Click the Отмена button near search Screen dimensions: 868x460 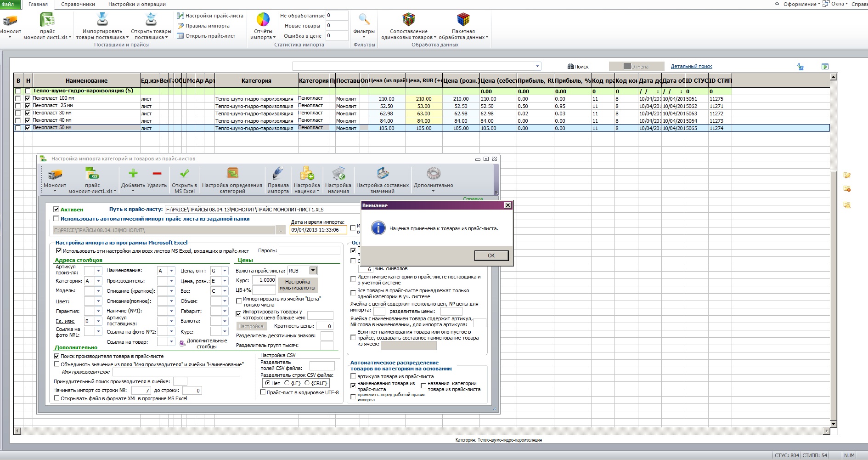pyautogui.click(x=637, y=67)
